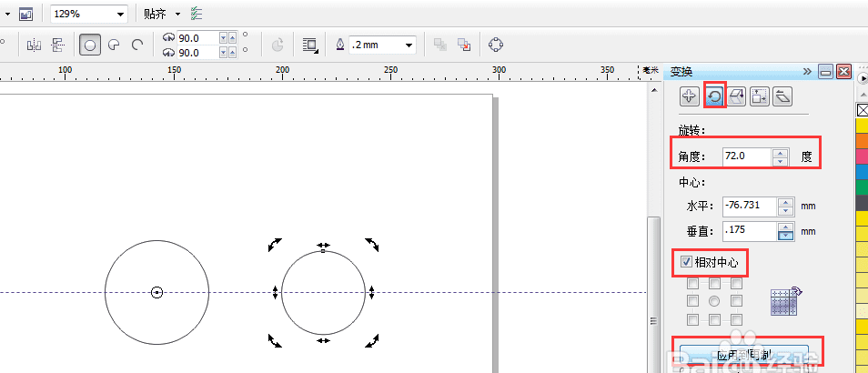Select the Pie shape mode button
Viewport: 868px width, 373px height.
(x=115, y=45)
